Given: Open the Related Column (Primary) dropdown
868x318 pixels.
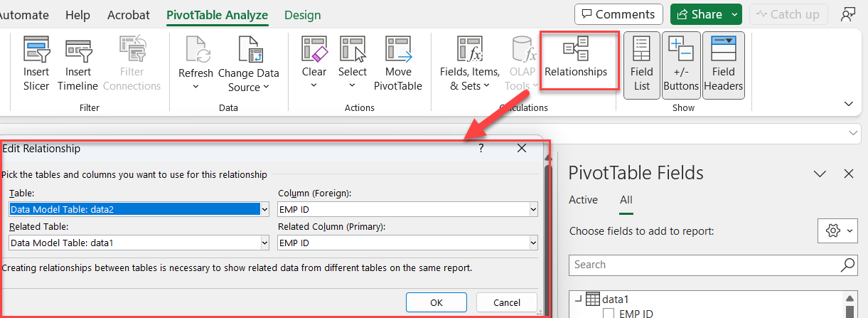Looking at the screenshot, I should tap(533, 243).
